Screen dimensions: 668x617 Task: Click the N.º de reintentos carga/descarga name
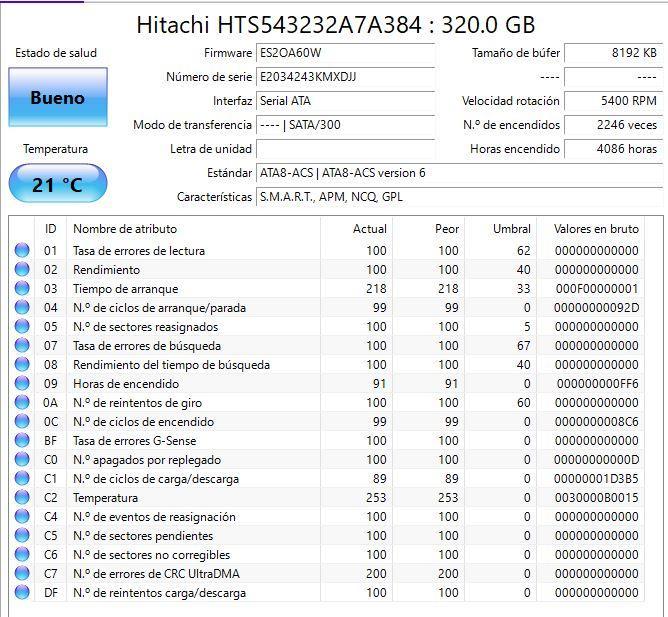coord(159,593)
